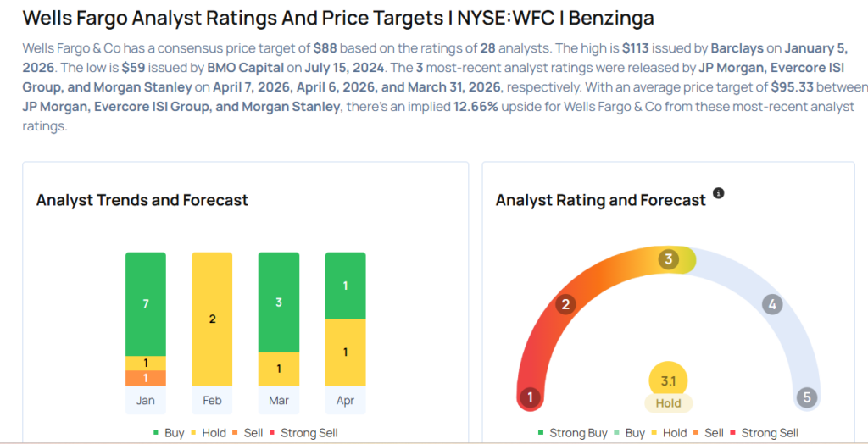Select the Jan label on the chart axis

pos(146,400)
